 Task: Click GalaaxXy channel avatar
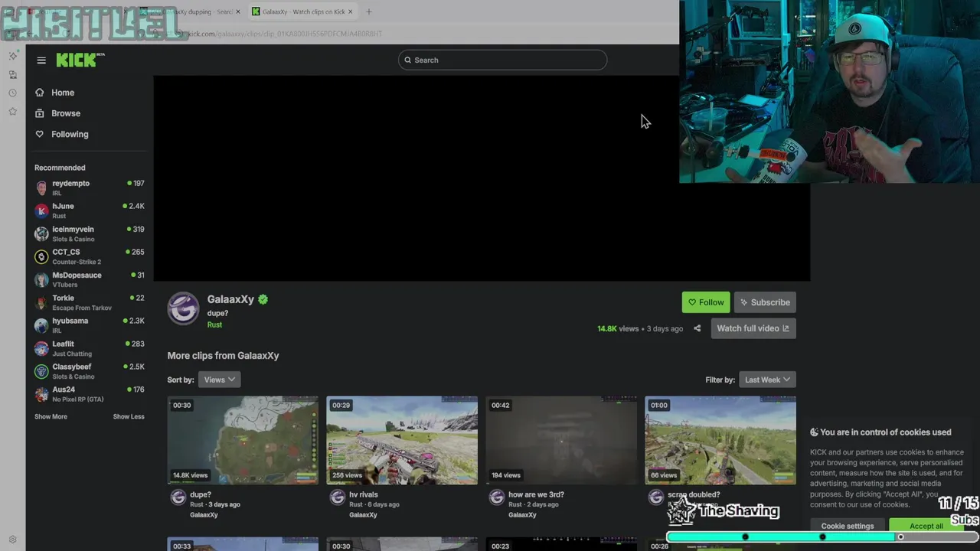pyautogui.click(x=184, y=308)
